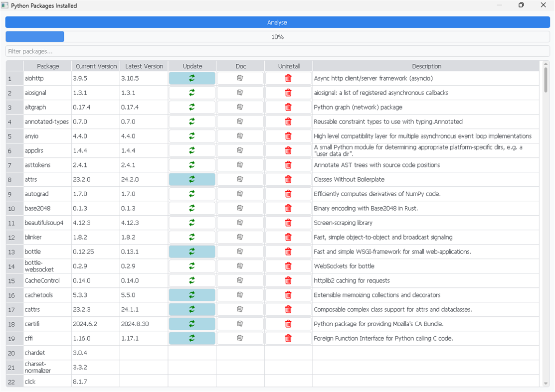Open documentation for certifi
The height and width of the screenshot is (392, 555).
(240, 324)
